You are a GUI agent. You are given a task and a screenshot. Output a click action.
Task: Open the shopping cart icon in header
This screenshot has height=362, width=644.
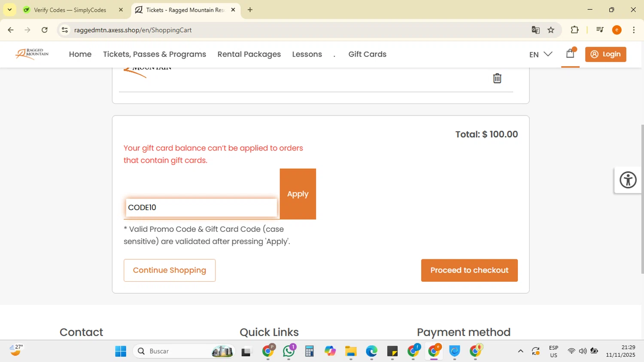pyautogui.click(x=570, y=54)
